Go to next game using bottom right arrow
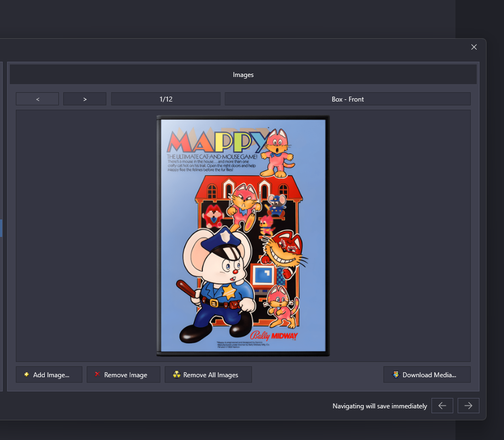 tap(468, 406)
